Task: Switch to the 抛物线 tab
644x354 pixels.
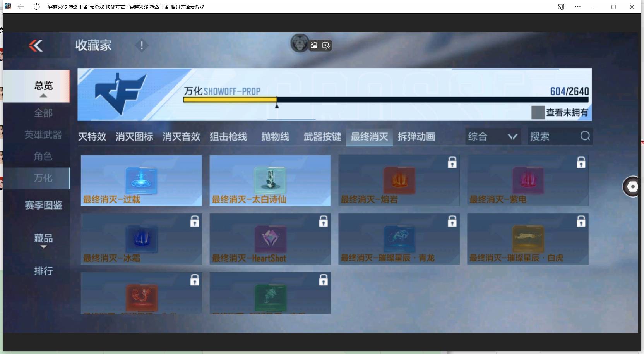Action: coord(275,137)
